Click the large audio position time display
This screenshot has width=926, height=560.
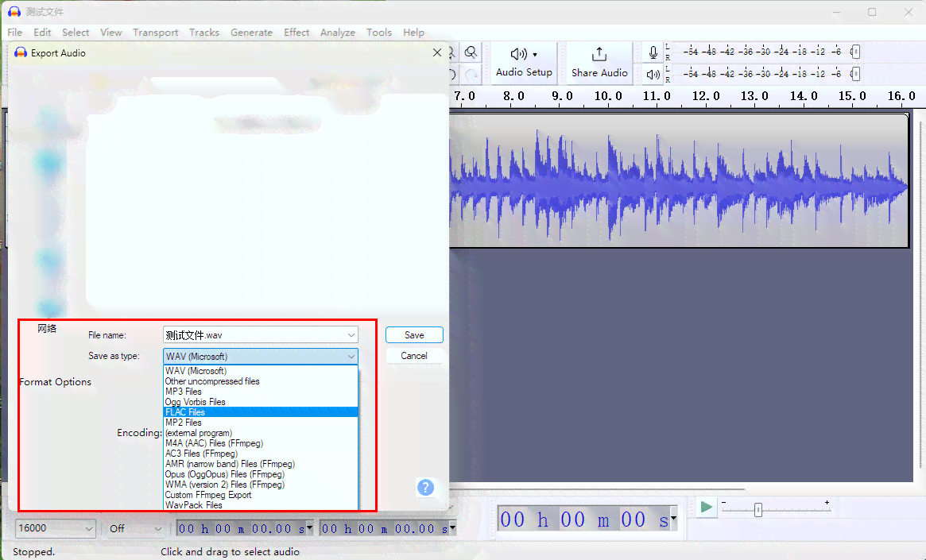(583, 519)
